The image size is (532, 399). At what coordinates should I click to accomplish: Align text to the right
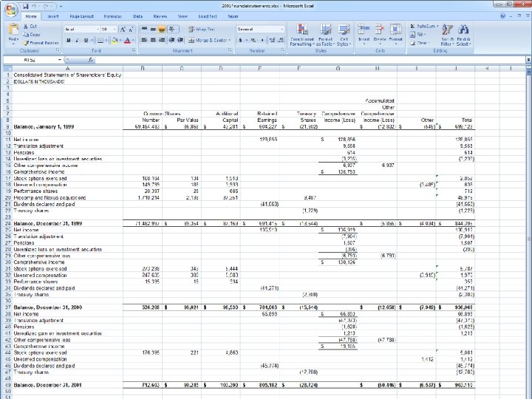click(162, 40)
